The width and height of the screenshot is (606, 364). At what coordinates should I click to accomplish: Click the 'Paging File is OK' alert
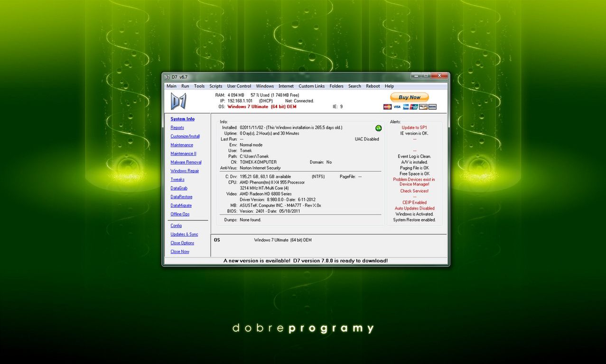(414, 168)
